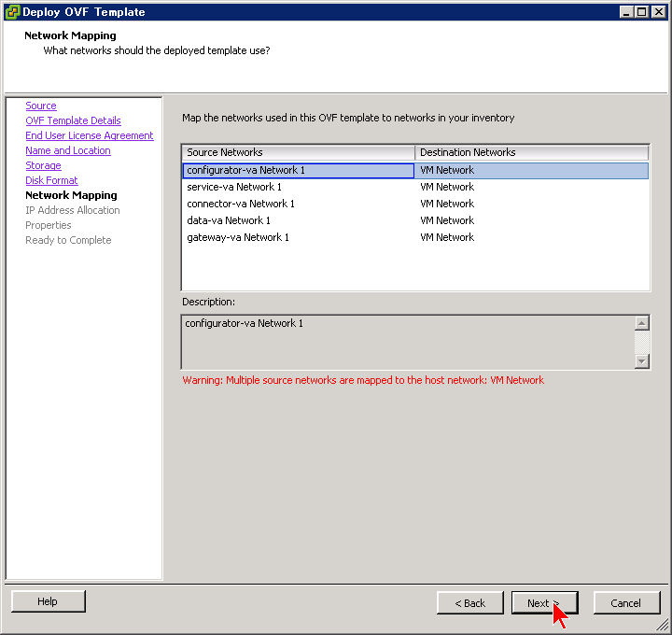Screen dimensions: 672x635
Task: Go to the Source step
Action: pos(41,106)
